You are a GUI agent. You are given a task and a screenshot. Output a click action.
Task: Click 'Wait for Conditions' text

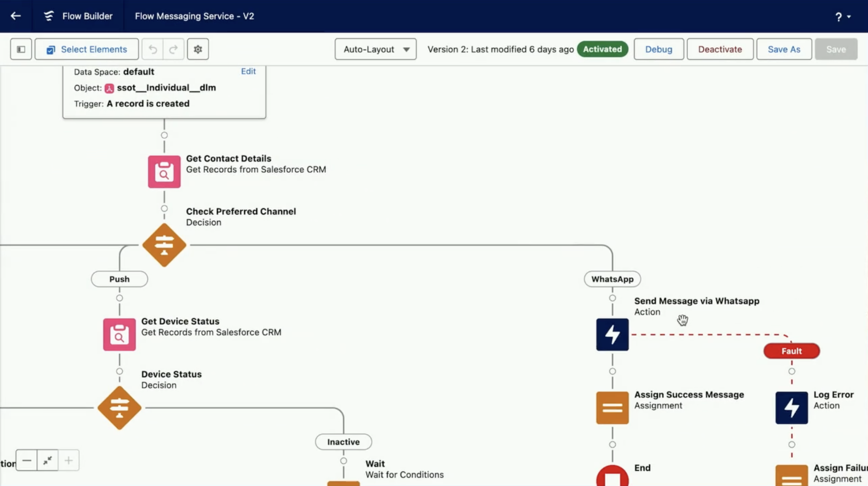point(404,475)
